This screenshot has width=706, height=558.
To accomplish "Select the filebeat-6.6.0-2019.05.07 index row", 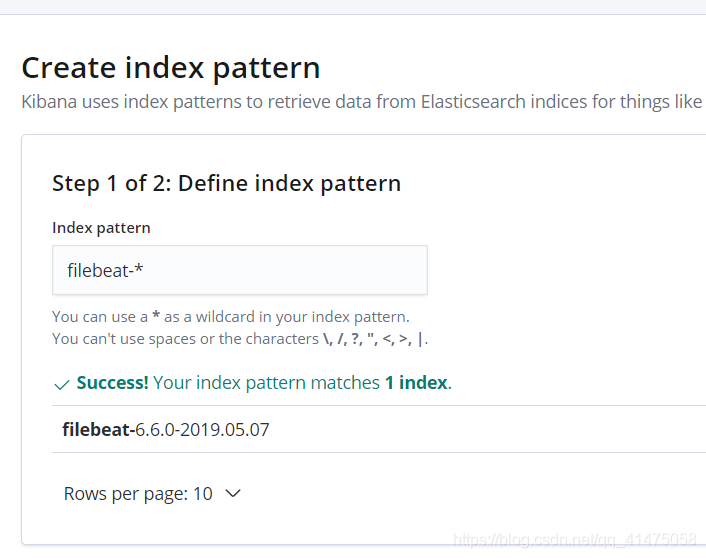I will tap(379, 429).
